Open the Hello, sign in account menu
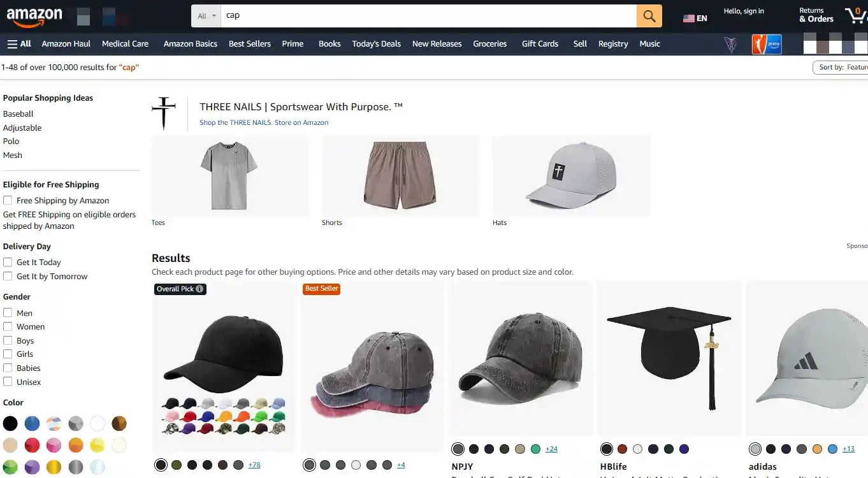Image resolution: width=868 pixels, height=478 pixels. click(744, 11)
